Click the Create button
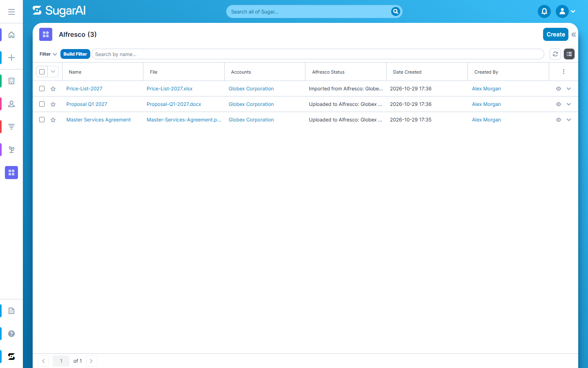Screen dimensions: 588x368 tap(556, 34)
